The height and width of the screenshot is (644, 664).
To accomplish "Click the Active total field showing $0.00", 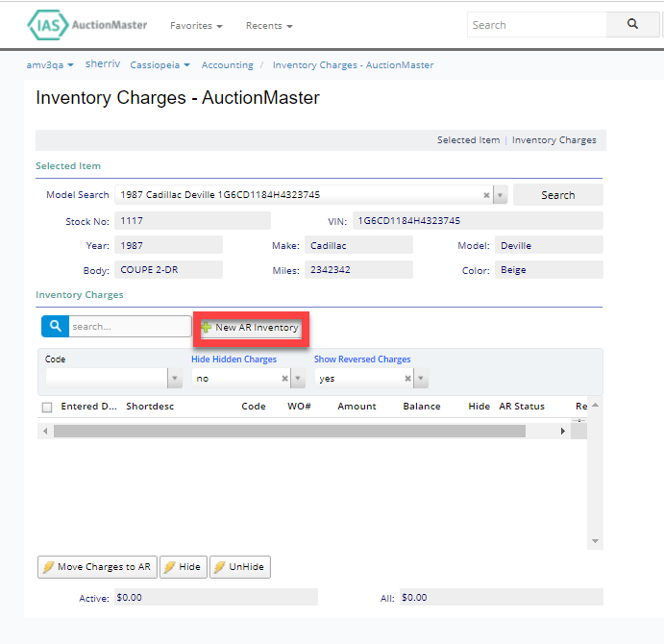I will tap(216, 598).
